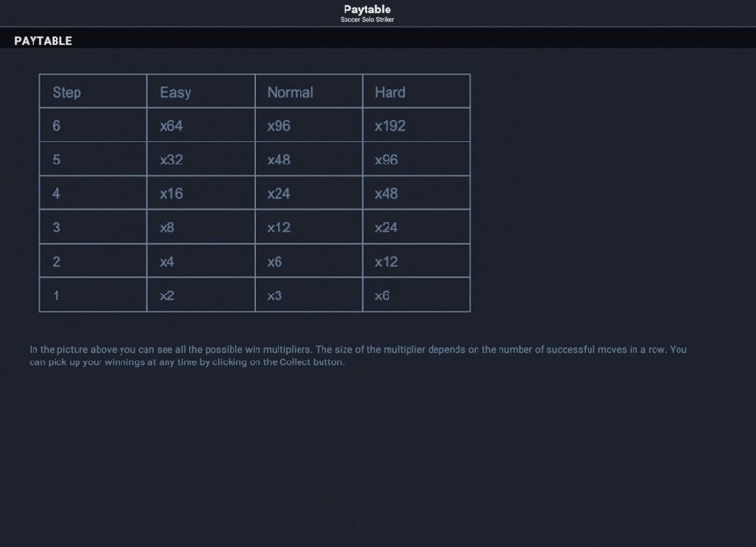The width and height of the screenshot is (756, 547).
Task: Click the Step 6 row label
Action: (94, 125)
